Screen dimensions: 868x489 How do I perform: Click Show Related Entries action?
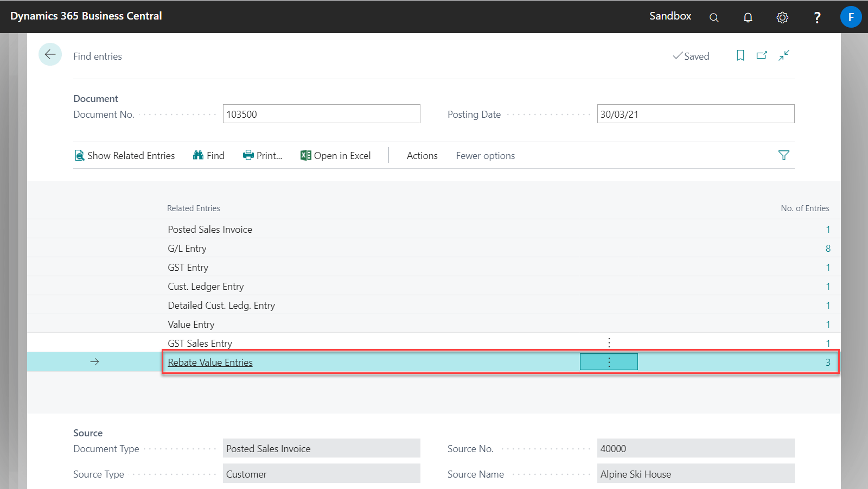tap(125, 156)
